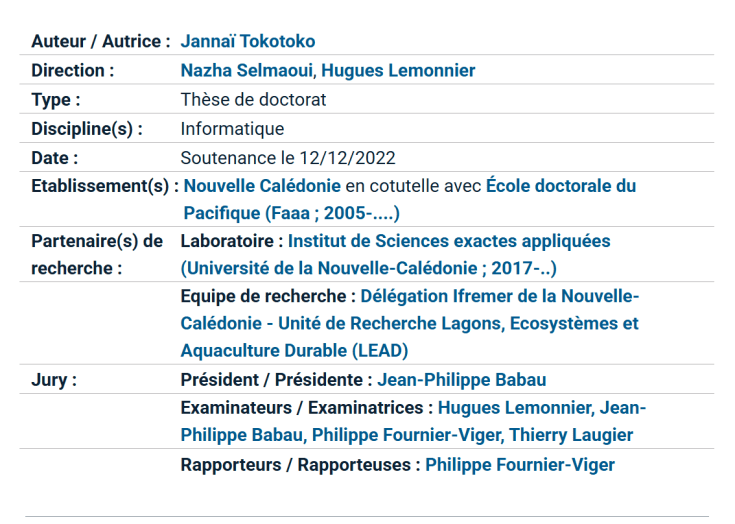Visit Institut de Sciences exactes appliquées link
This screenshot has height=524, width=735.
(x=449, y=241)
